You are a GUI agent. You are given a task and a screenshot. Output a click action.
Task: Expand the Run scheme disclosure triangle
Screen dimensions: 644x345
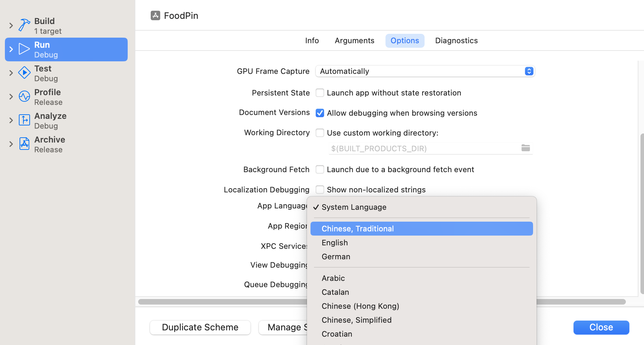click(x=11, y=49)
